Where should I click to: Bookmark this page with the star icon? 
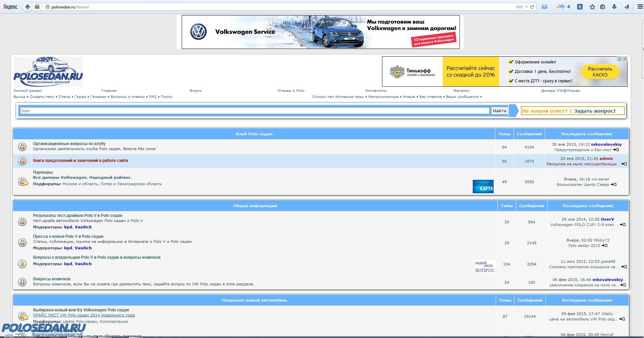592,7
